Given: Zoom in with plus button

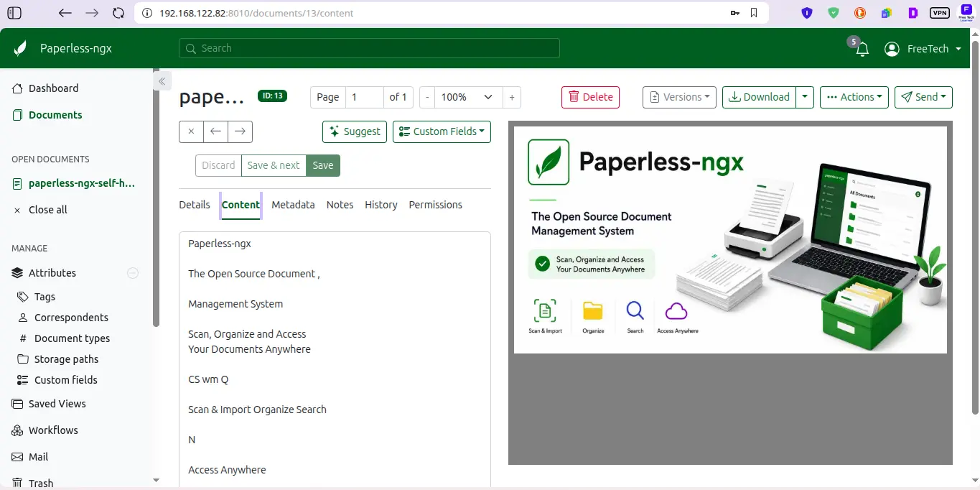Looking at the screenshot, I should [512, 97].
